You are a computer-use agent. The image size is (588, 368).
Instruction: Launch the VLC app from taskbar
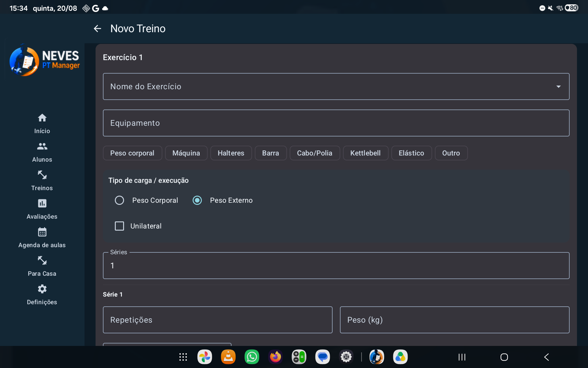coord(228,357)
